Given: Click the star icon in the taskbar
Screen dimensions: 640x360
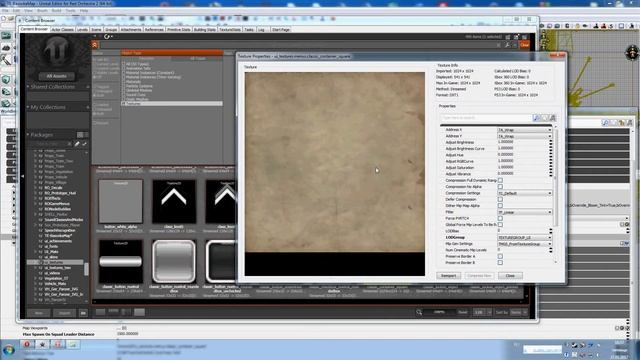Looking at the screenshot, I should [42, 344].
